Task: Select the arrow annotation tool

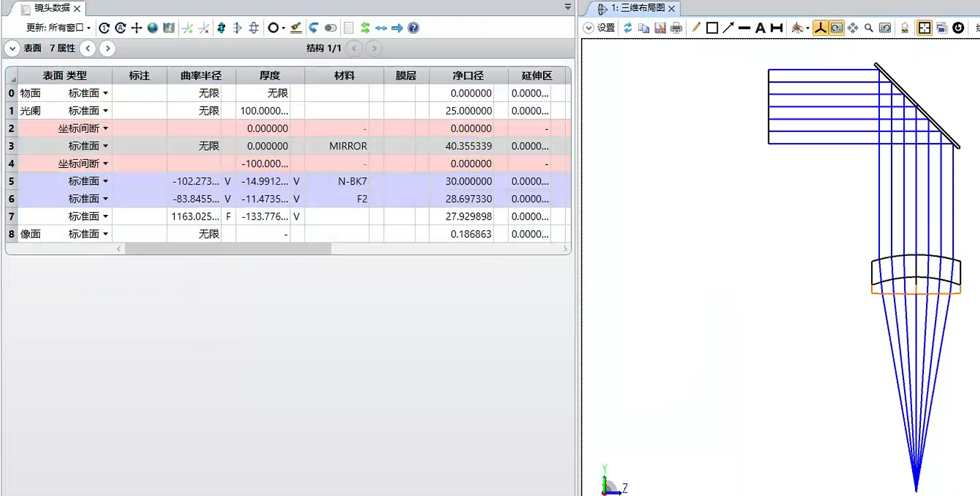Action: (728, 28)
